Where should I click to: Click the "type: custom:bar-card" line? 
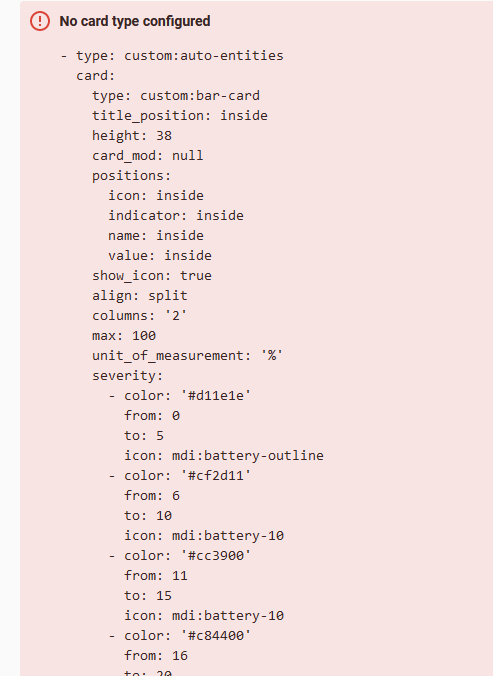coord(176,96)
